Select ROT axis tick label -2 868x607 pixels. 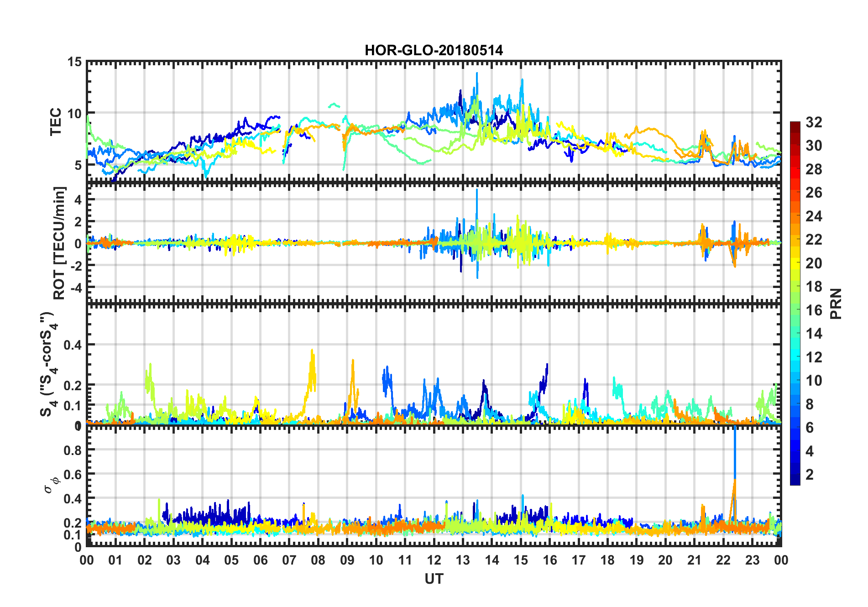coord(76,265)
